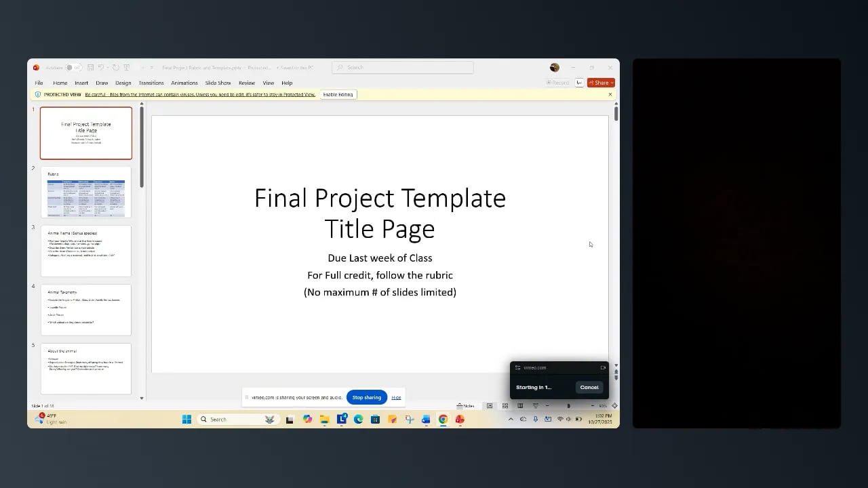Select the Animal Taxonomy slide thumbnail

click(x=86, y=310)
